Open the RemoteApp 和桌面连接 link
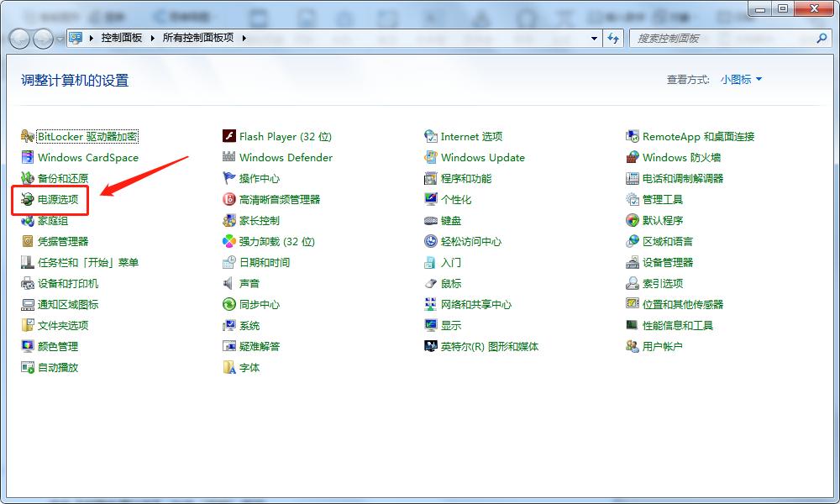 [699, 137]
